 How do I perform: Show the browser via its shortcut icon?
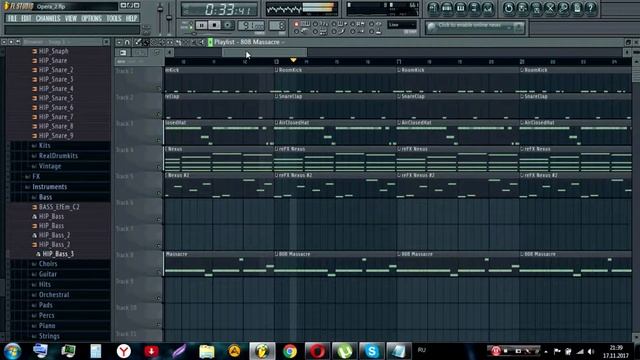474,8
